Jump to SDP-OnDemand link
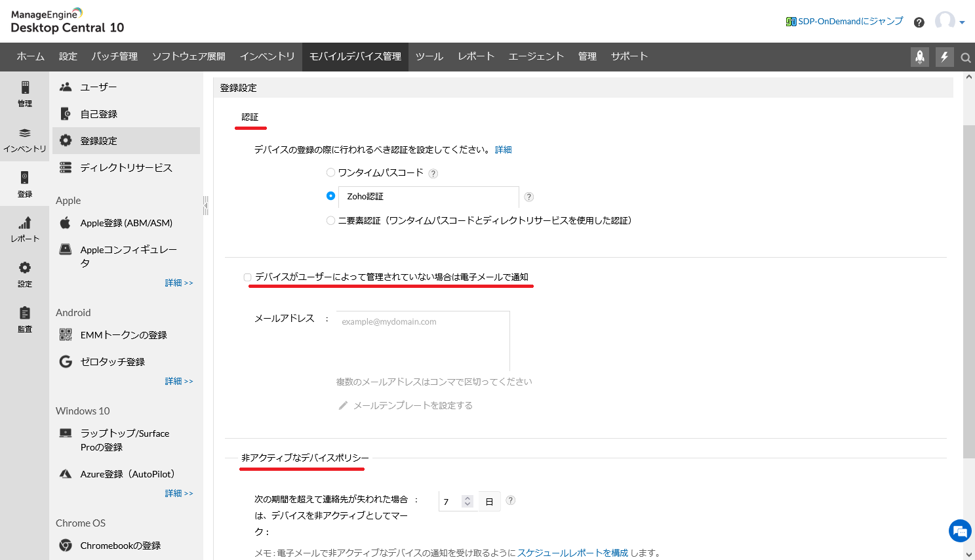 point(845,22)
